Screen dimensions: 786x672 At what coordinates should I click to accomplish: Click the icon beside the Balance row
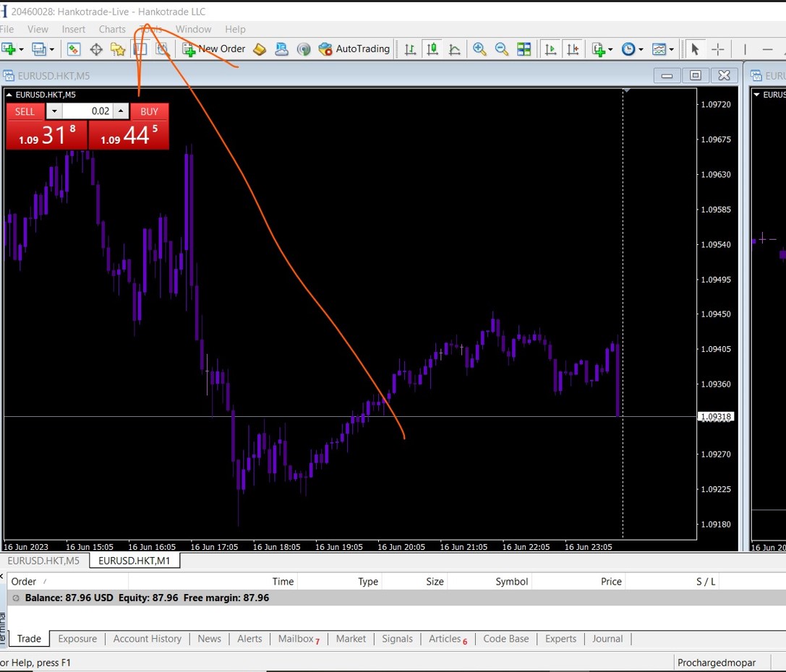point(16,598)
